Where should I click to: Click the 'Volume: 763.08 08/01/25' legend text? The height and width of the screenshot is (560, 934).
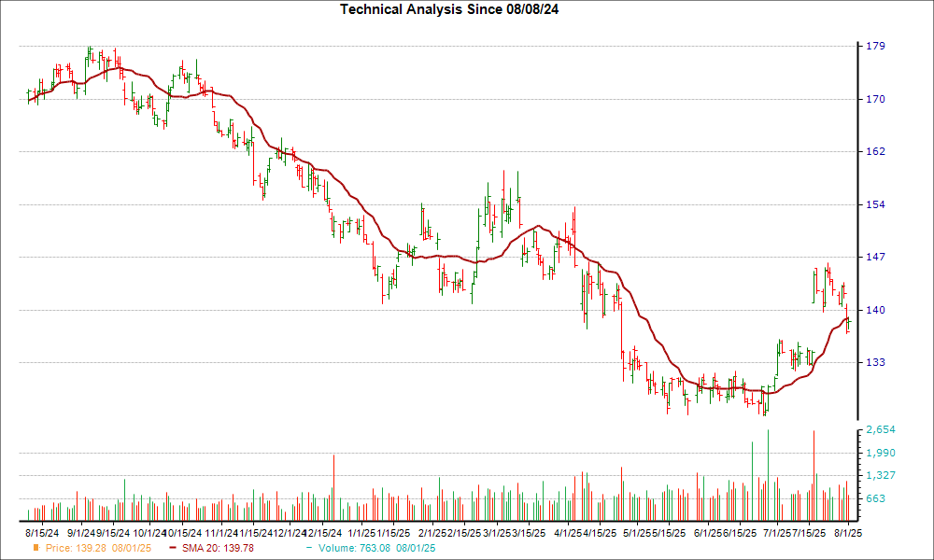pos(376,548)
